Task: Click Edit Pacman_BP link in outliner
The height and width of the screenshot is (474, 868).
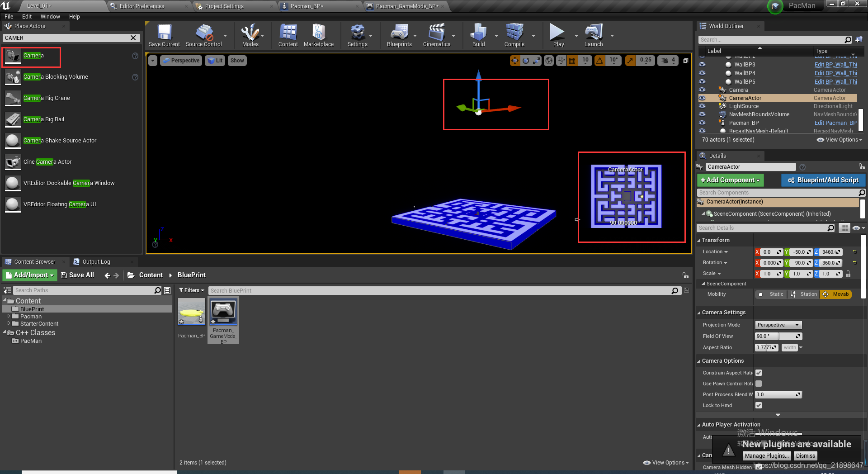Action: [835, 123]
